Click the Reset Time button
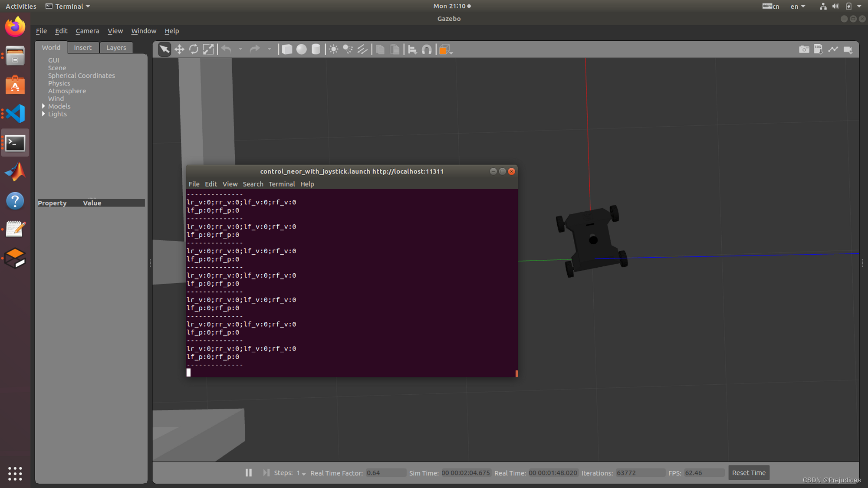Viewport: 868px width, 488px height. coord(749,472)
